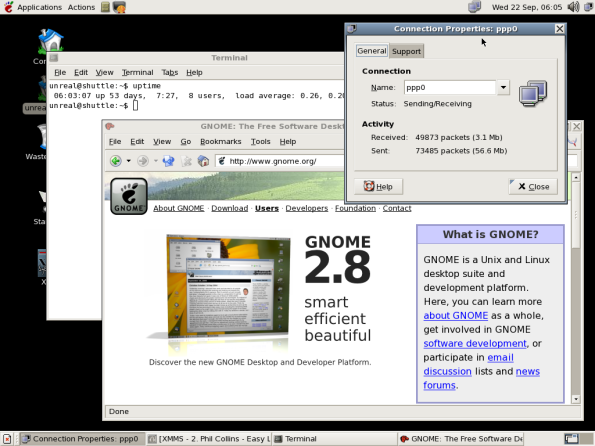Open the Back button history dropdown arrow

click(x=129, y=161)
